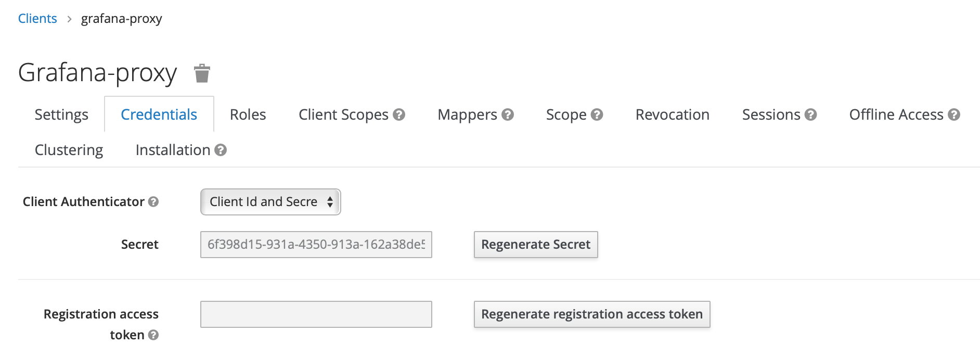The image size is (980, 357).
Task: Open the Credentials tab
Action: point(159,114)
